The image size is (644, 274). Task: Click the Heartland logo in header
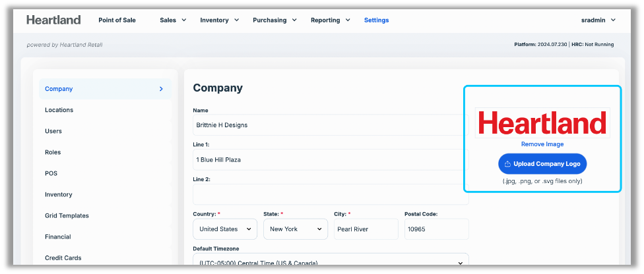53,20
